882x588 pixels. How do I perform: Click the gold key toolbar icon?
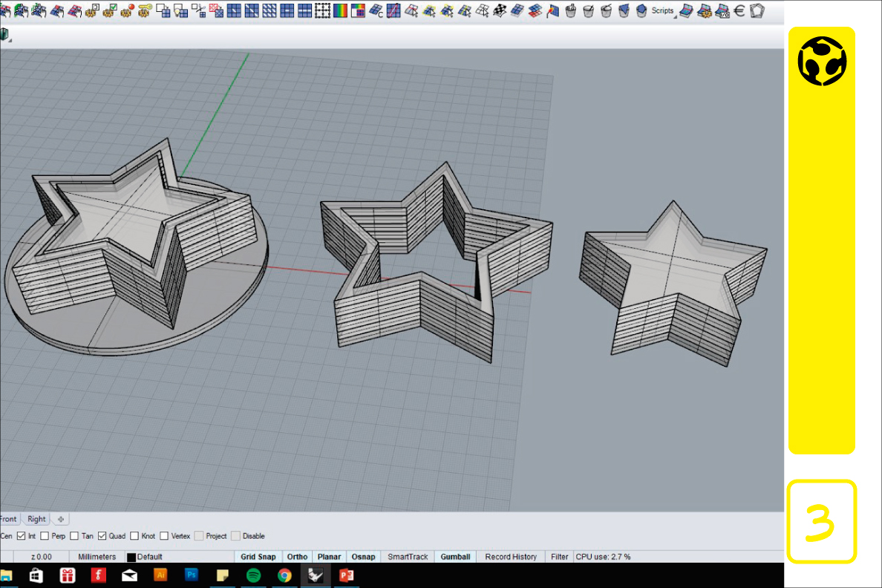coord(145,10)
